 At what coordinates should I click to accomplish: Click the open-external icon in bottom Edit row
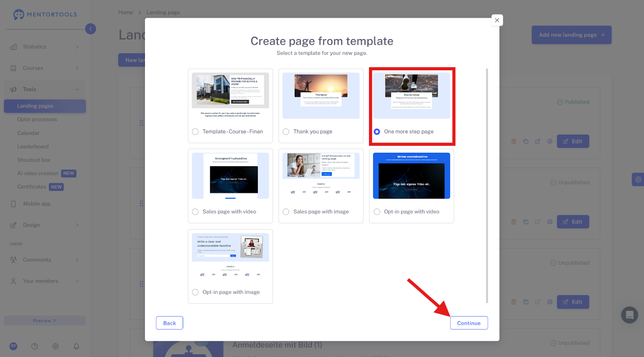coord(538,302)
